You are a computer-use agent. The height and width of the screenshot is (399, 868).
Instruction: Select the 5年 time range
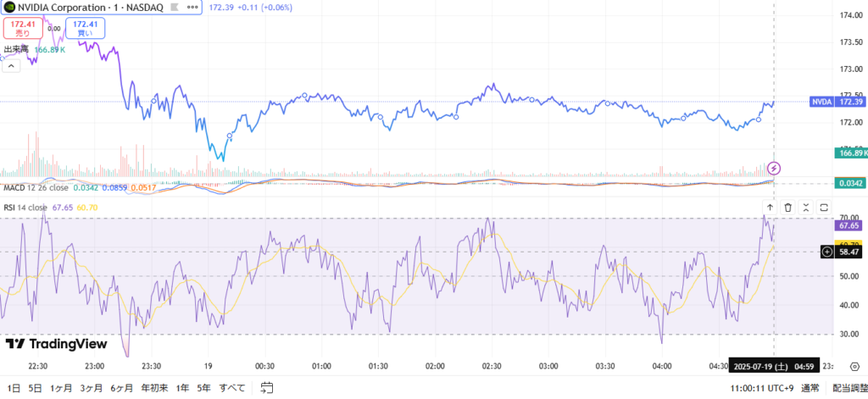204,388
